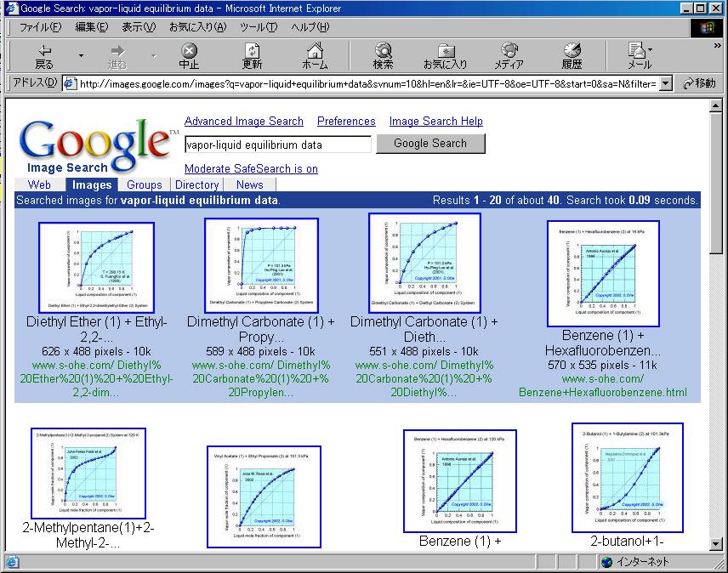Open the File menu in menu bar
Image resolution: width=728 pixels, height=573 pixels.
40,27
